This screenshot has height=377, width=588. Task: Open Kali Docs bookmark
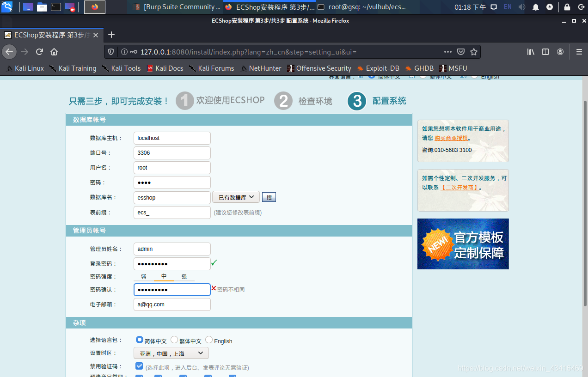(165, 68)
